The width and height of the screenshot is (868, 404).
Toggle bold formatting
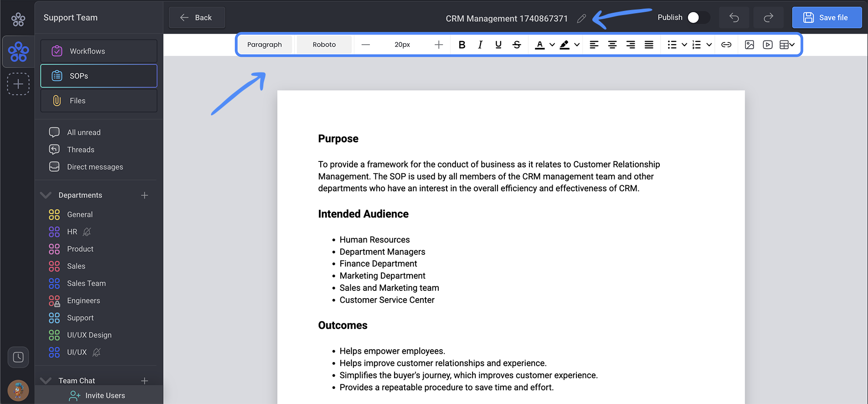[x=462, y=45]
